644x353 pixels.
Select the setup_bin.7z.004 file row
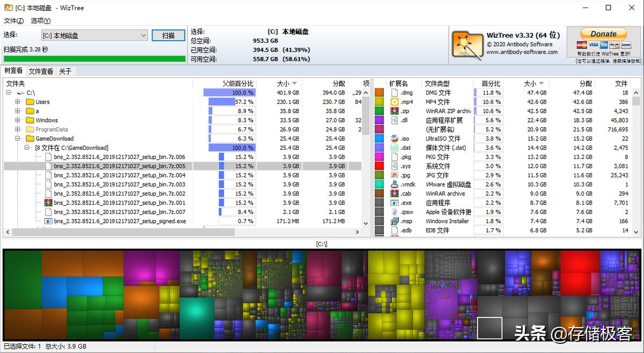pos(107,175)
